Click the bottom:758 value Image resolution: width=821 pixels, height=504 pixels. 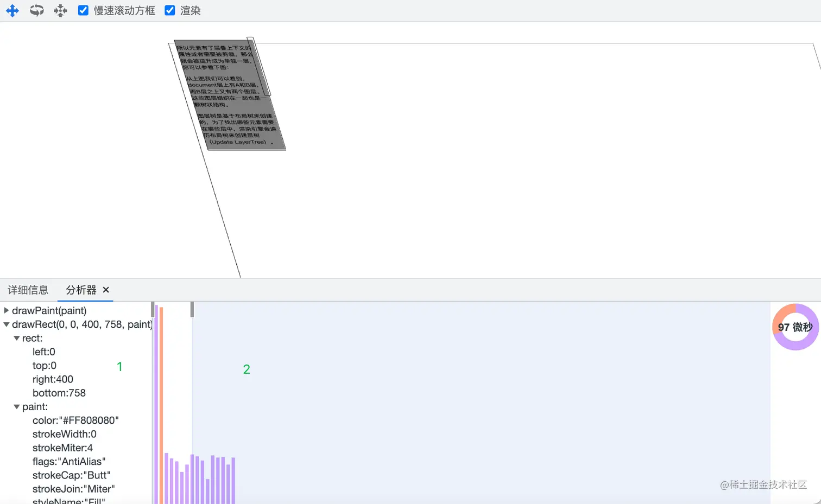pyautogui.click(x=59, y=393)
